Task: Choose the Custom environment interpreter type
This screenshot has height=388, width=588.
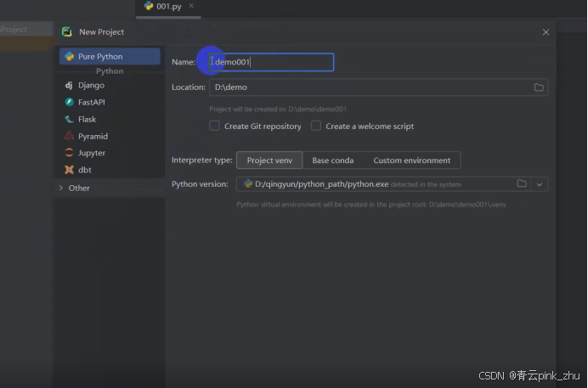Action: pyautogui.click(x=412, y=160)
